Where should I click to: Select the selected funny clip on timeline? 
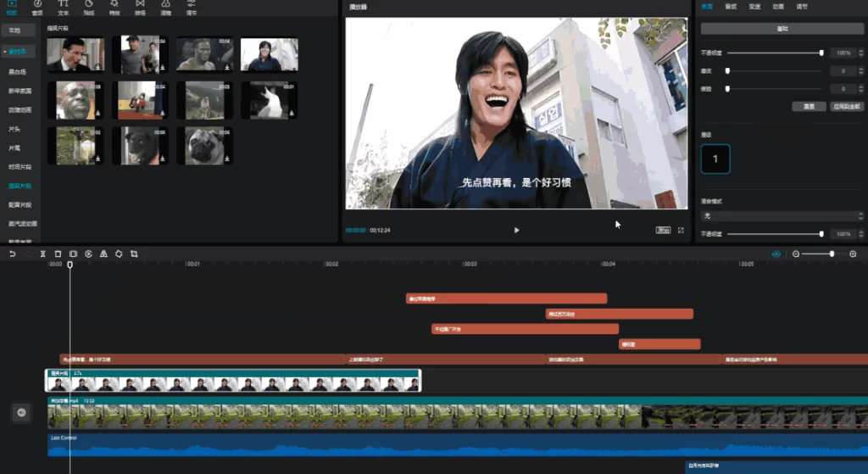pyautogui.click(x=233, y=381)
